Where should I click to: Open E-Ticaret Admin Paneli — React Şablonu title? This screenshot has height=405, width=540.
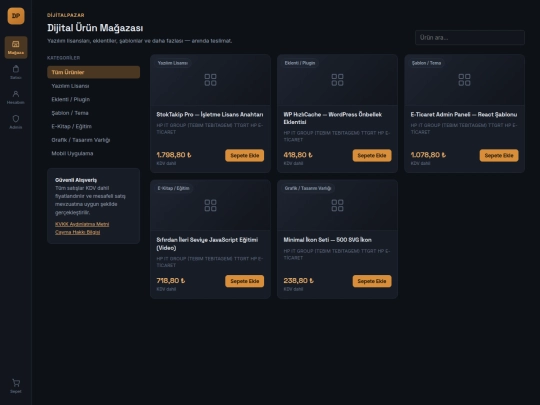[x=464, y=115]
